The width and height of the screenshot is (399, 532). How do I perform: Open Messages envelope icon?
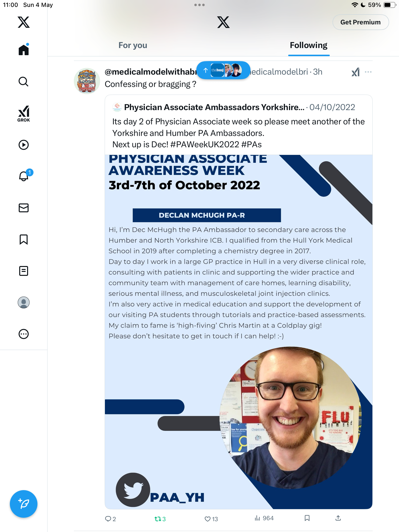24,208
